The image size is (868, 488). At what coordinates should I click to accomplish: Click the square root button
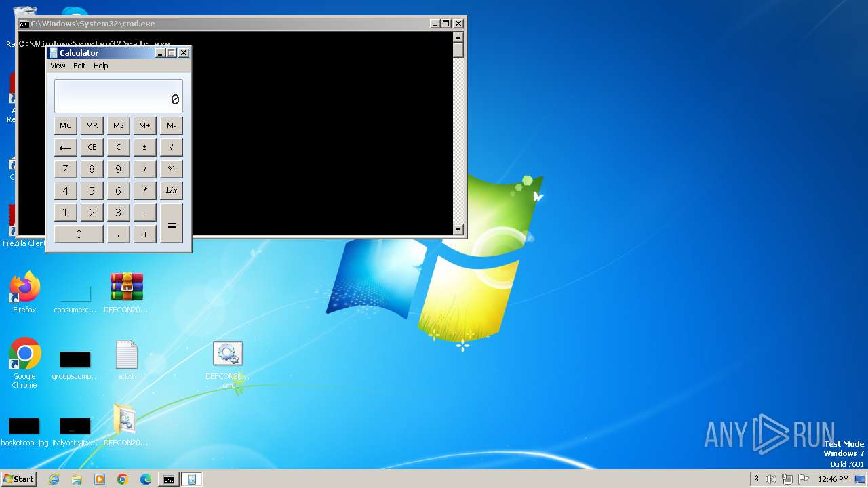pyautogui.click(x=171, y=147)
